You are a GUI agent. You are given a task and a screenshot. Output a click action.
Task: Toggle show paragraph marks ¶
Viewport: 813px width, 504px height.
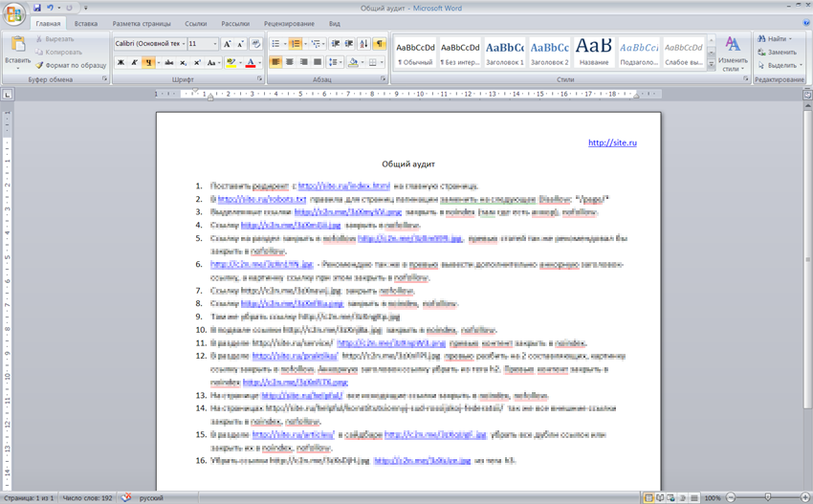tap(380, 44)
